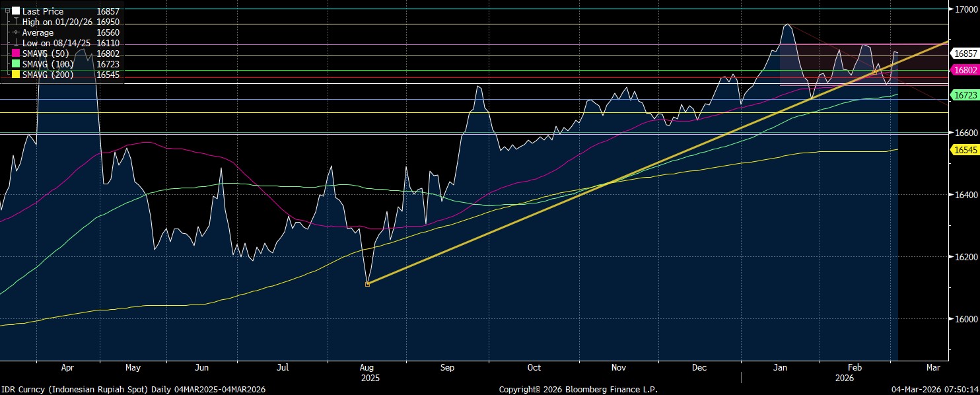
Task: Click the white 16857 last price axis tag
Action: (x=965, y=54)
